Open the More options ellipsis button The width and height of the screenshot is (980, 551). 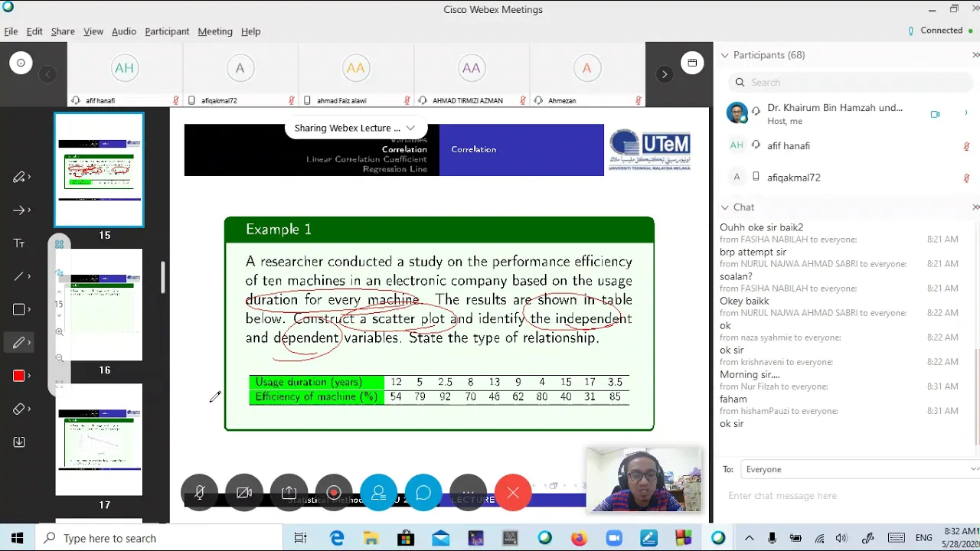[468, 493]
